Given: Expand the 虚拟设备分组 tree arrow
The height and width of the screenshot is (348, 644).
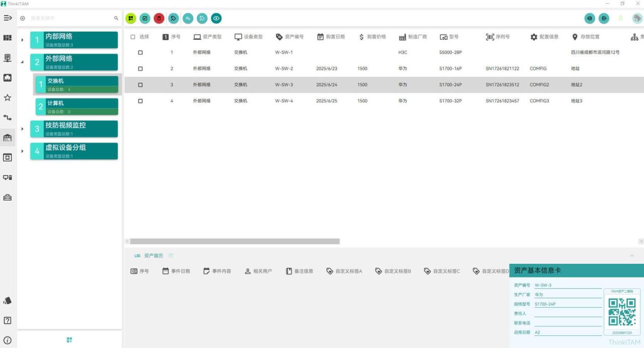Looking at the screenshot, I should point(22,151).
